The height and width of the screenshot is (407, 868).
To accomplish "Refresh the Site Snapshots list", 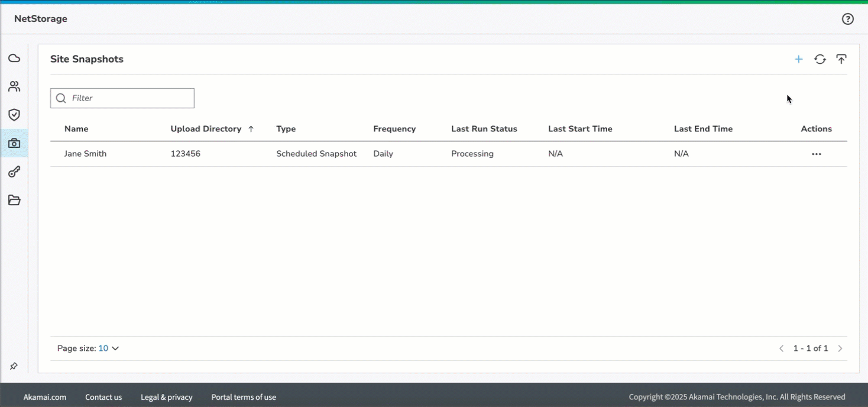I will [820, 59].
